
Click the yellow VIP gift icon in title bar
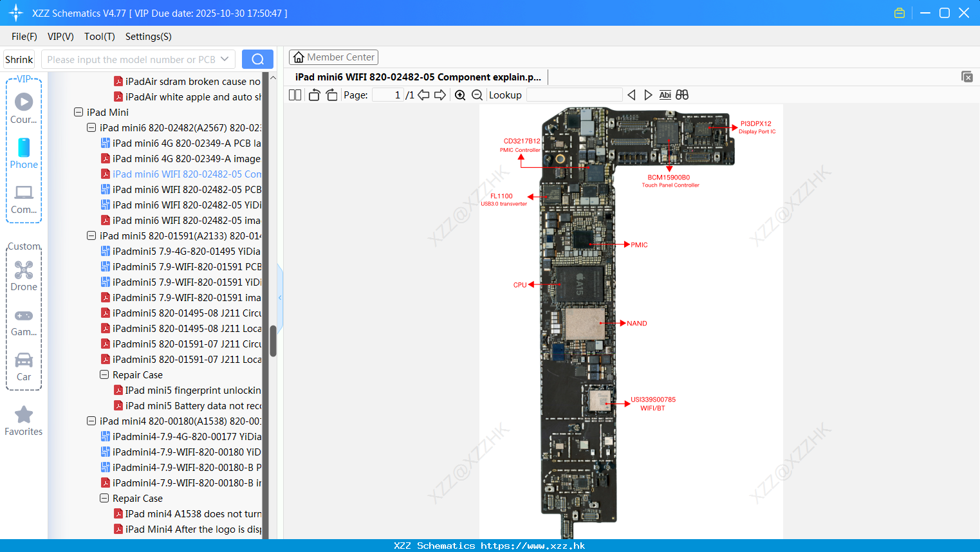pyautogui.click(x=900, y=13)
